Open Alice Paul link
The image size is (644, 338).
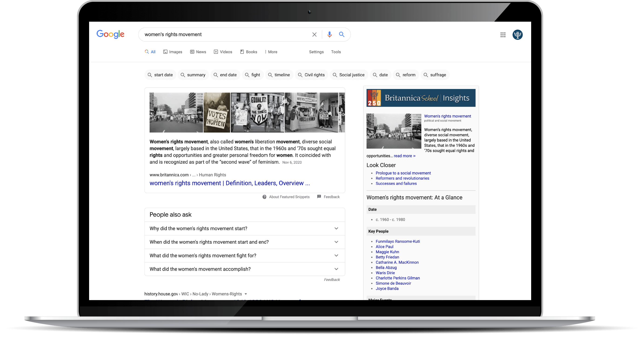pos(384,247)
